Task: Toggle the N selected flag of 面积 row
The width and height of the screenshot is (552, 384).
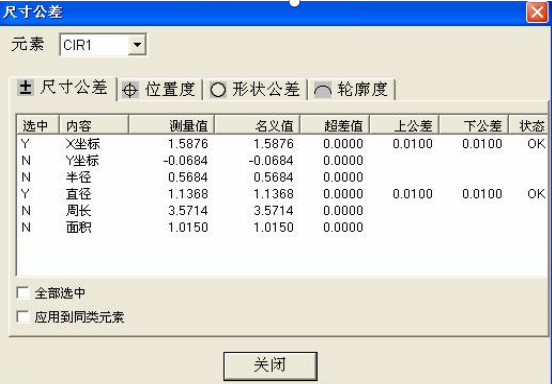Action: [x=26, y=227]
